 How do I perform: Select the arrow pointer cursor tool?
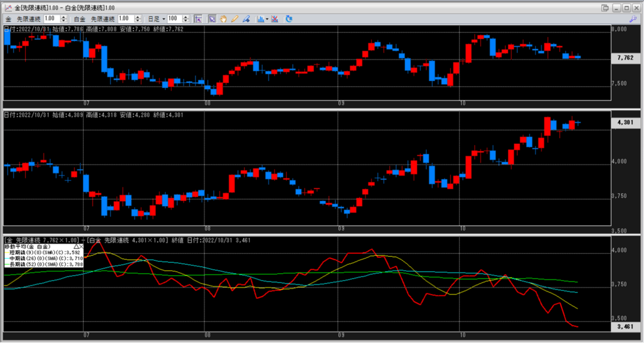point(212,19)
